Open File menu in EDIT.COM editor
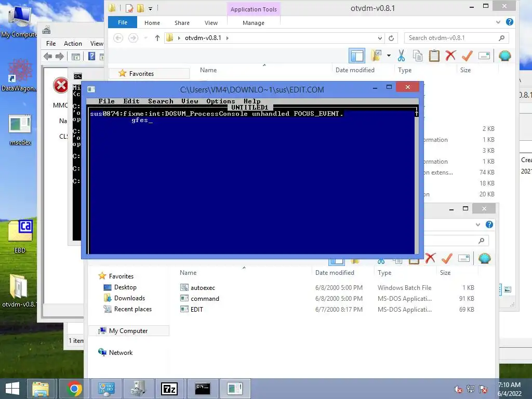The image size is (532, 399). pyautogui.click(x=106, y=101)
